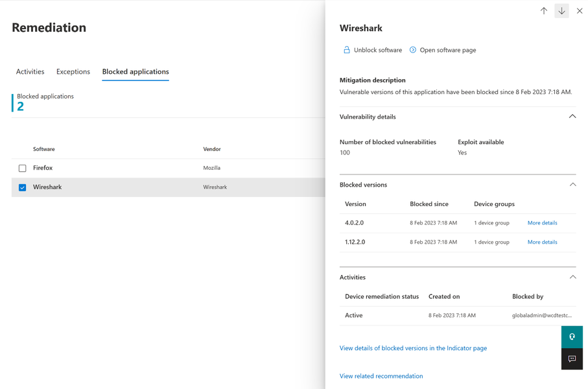Screen dimensions: 588x389
Task: Click the Wireshark panel title
Action: [x=360, y=28]
